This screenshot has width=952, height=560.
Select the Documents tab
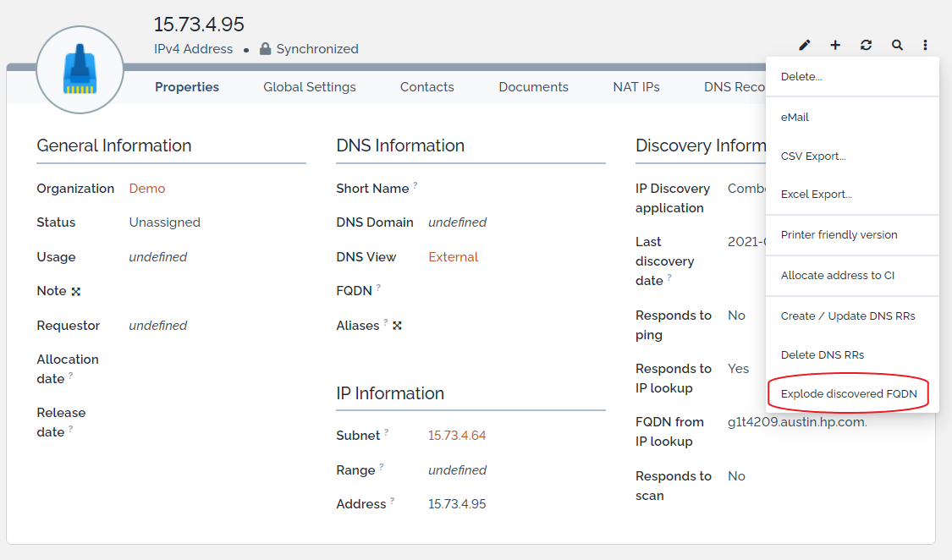point(533,87)
